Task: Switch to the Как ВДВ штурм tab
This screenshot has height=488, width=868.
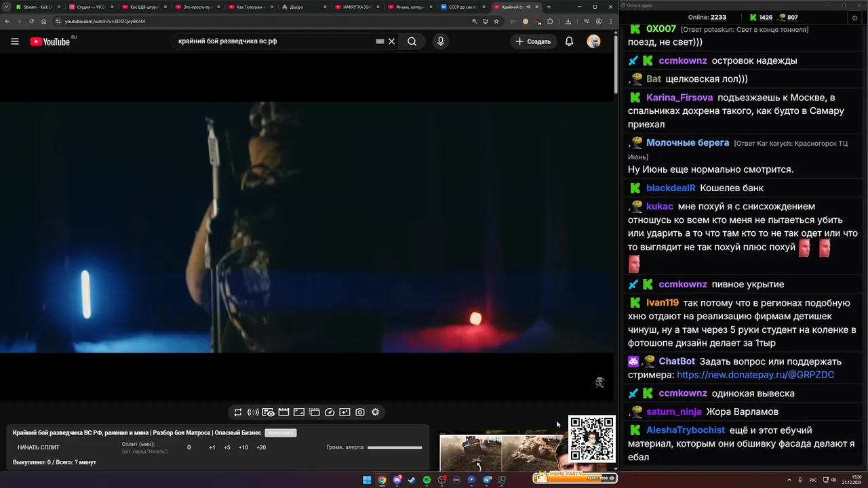Action: (x=145, y=7)
